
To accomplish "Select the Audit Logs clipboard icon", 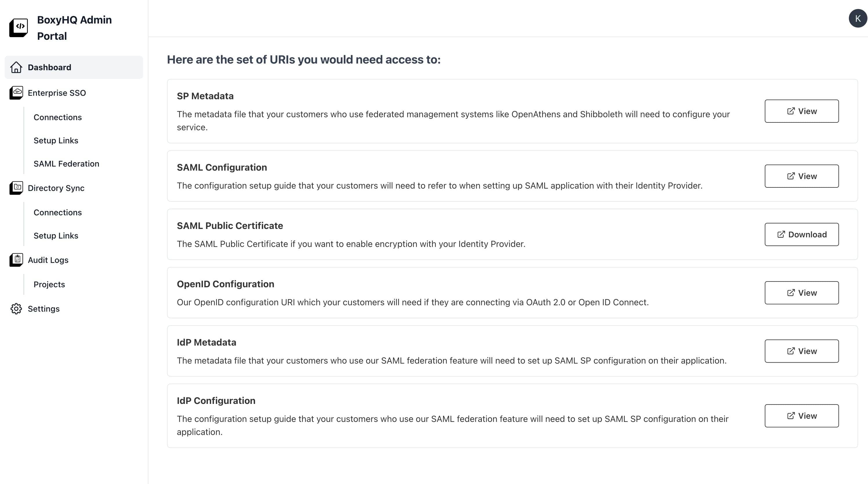I will point(16,260).
